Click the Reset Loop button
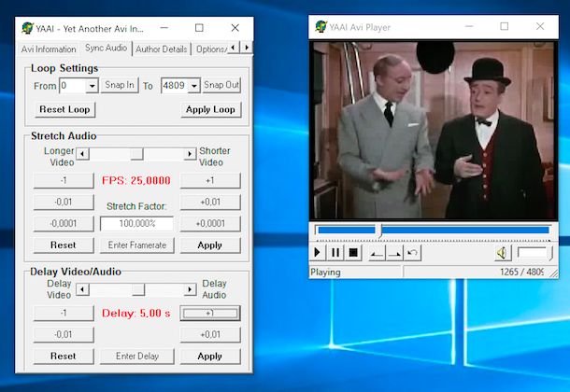The image size is (570, 392). 64,109
